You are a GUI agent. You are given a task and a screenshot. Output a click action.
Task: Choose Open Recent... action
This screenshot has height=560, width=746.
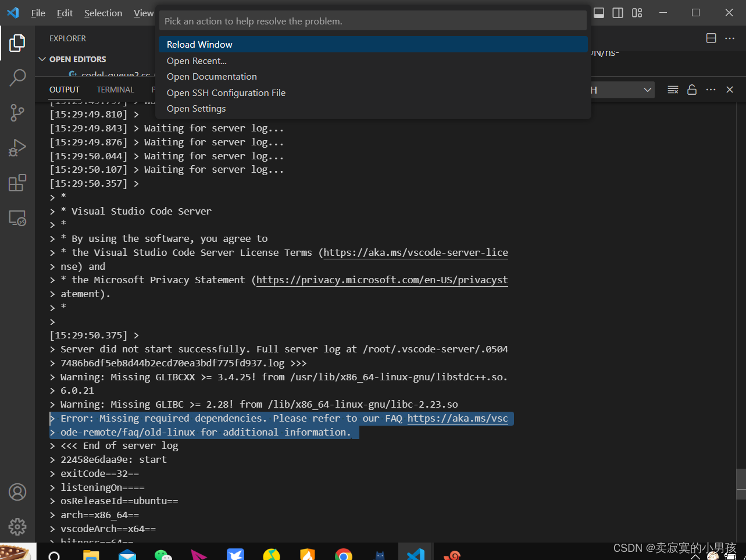coord(373,60)
